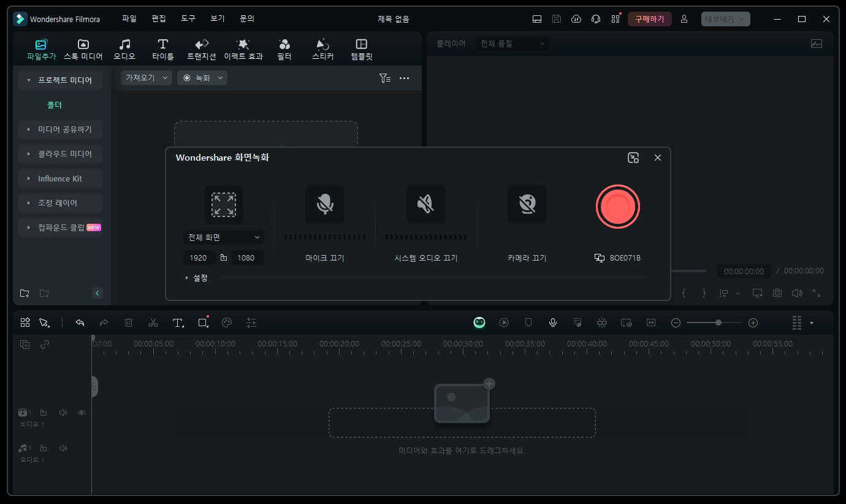Screen dimensions: 846x504
Task: Open the 이펙트 효과 tab
Action: point(243,50)
